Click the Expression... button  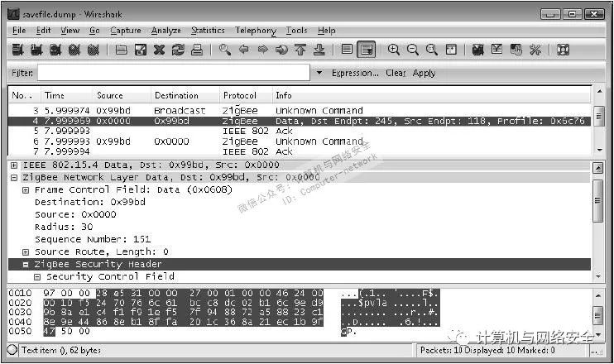pos(355,73)
